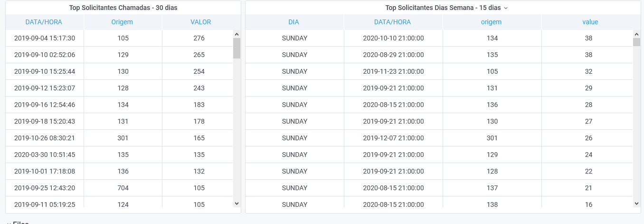Image resolution: width=644 pixels, height=224 pixels.
Task: Click VALOR cell 178 in the Chamadas table
Action: (199, 121)
